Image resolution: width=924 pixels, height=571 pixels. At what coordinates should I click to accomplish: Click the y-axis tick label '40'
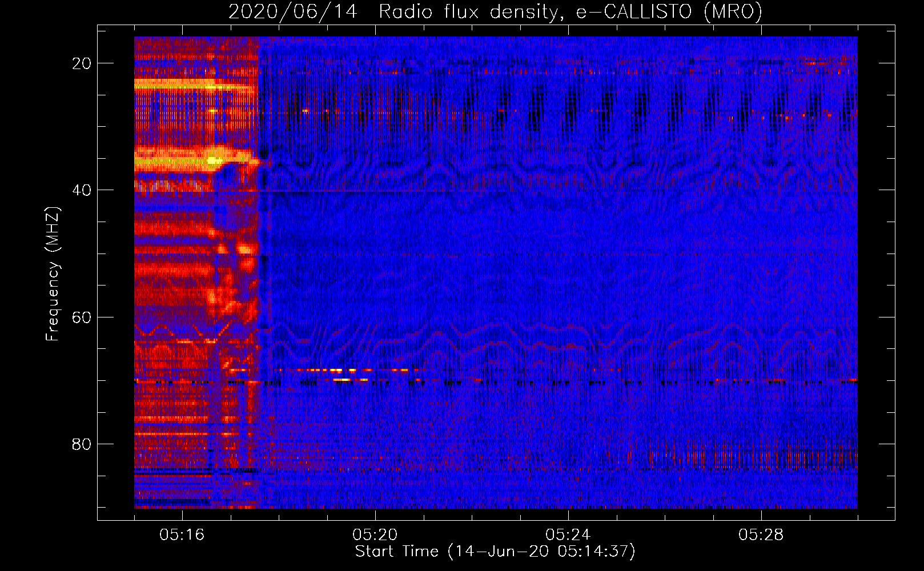[x=82, y=190]
